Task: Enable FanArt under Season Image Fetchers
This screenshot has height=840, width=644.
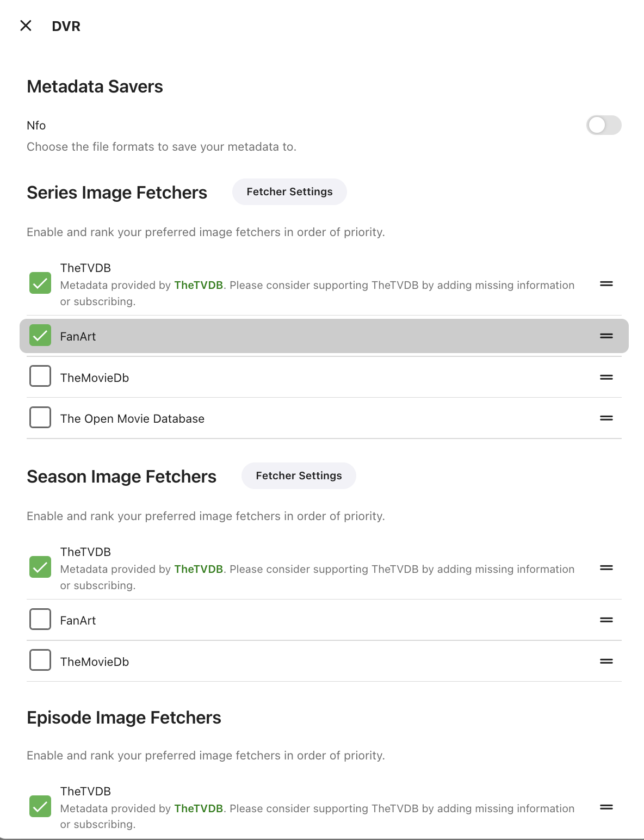Action: 40,620
